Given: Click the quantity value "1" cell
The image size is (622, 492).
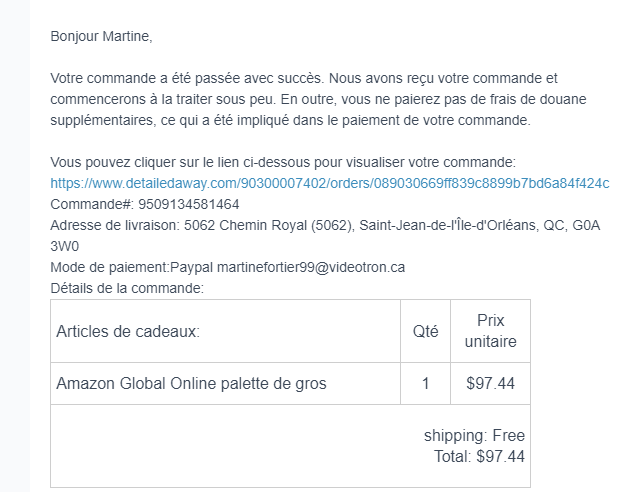Looking at the screenshot, I should click(x=425, y=383).
